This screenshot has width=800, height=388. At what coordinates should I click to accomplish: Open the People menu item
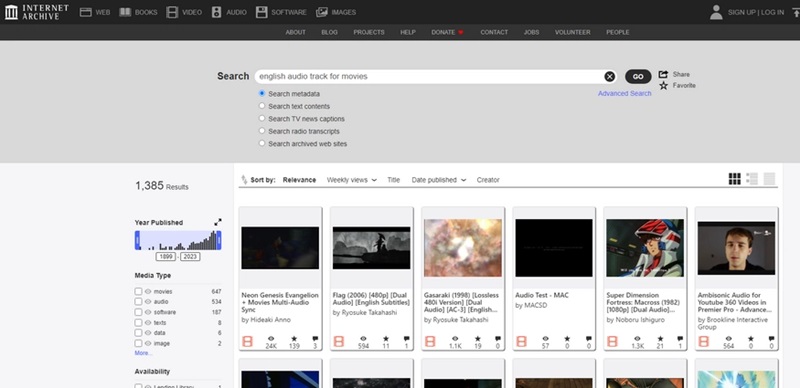pyautogui.click(x=617, y=32)
